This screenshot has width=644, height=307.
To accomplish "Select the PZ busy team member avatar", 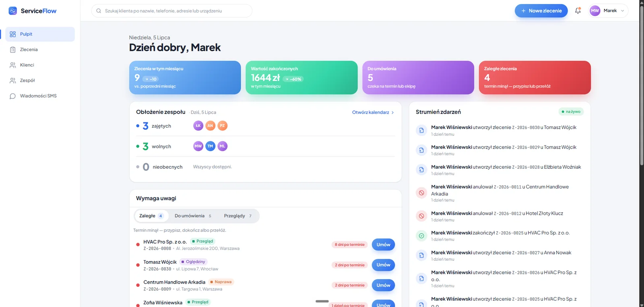I will tap(223, 126).
